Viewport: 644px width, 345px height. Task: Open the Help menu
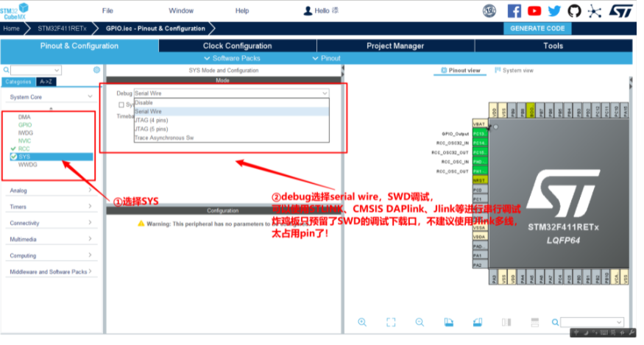[x=242, y=11]
